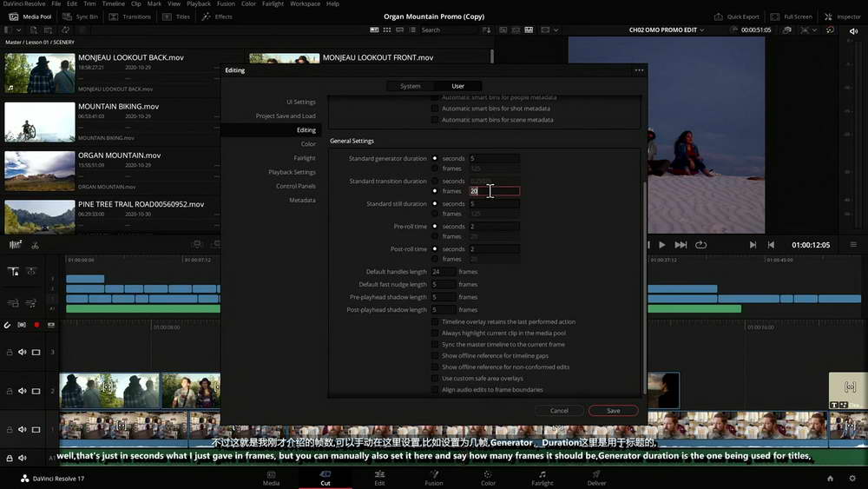
Task: Open the Editing dialog options menu
Action: point(639,70)
